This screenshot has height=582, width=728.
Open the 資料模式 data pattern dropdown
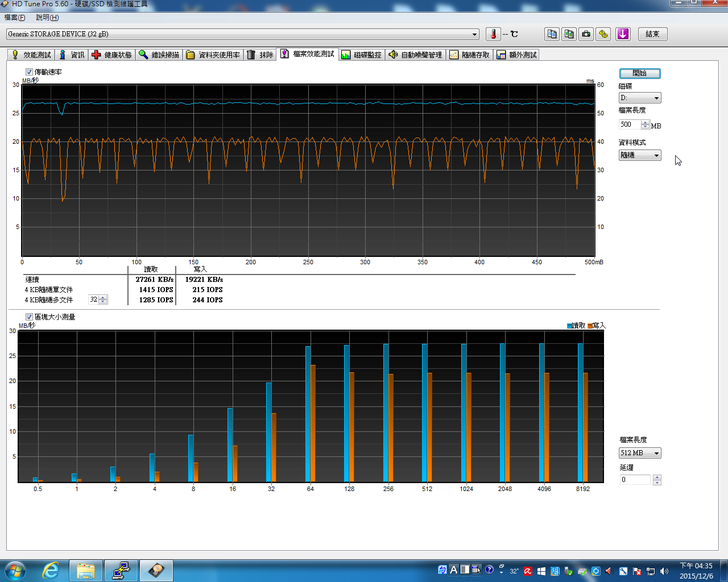(656, 155)
